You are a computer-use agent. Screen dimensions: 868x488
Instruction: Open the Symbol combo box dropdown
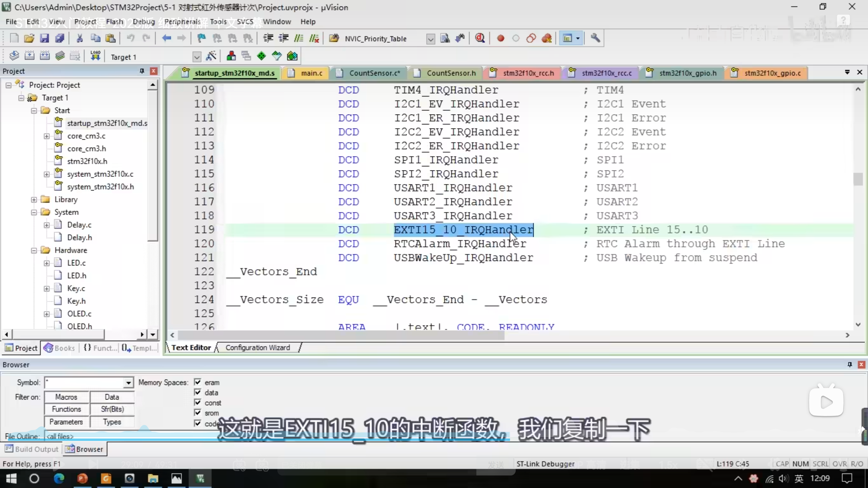point(128,383)
